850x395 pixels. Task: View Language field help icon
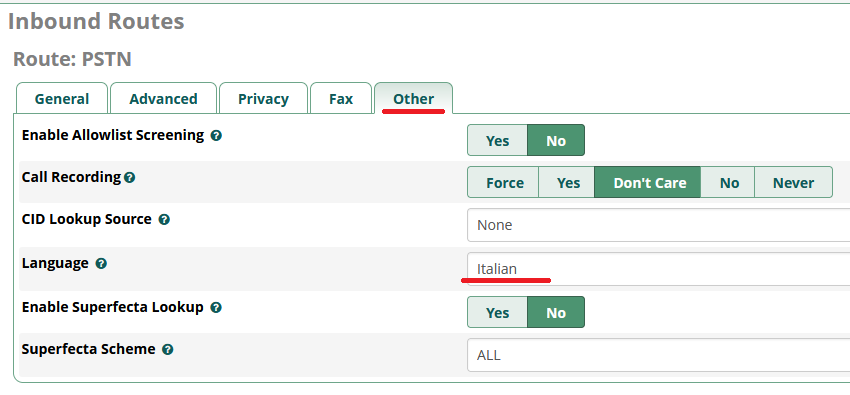point(101,264)
